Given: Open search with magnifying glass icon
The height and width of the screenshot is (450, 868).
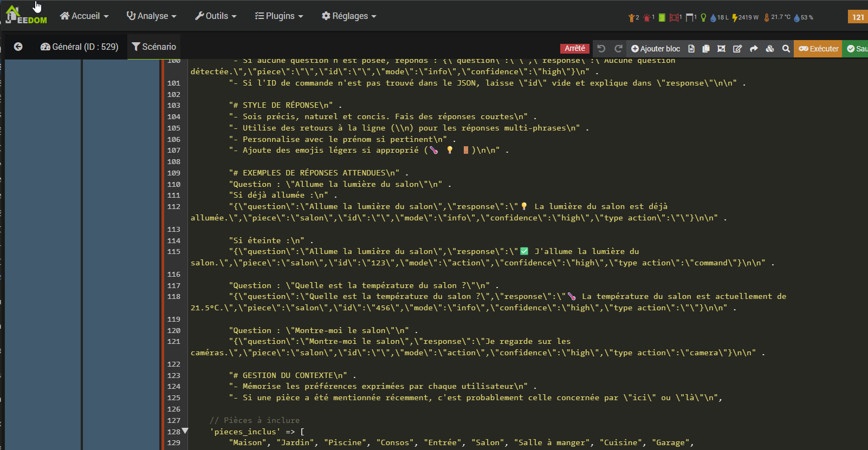Looking at the screenshot, I should (x=786, y=49).
